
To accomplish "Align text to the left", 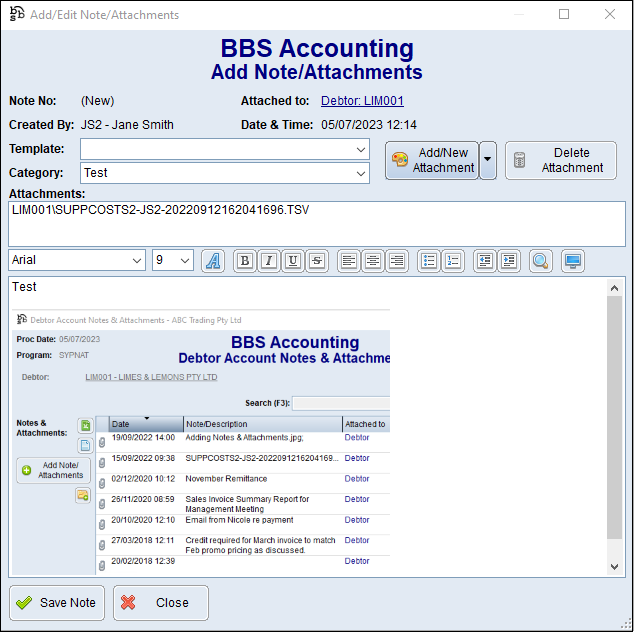I will [x=348, y=261].
